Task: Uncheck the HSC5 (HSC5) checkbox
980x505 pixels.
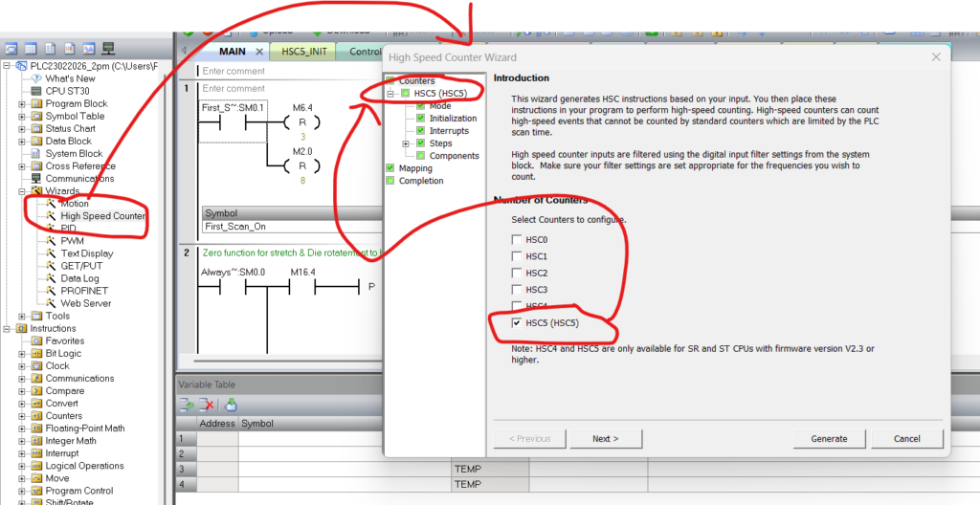Action: click(x=517, y=323)
